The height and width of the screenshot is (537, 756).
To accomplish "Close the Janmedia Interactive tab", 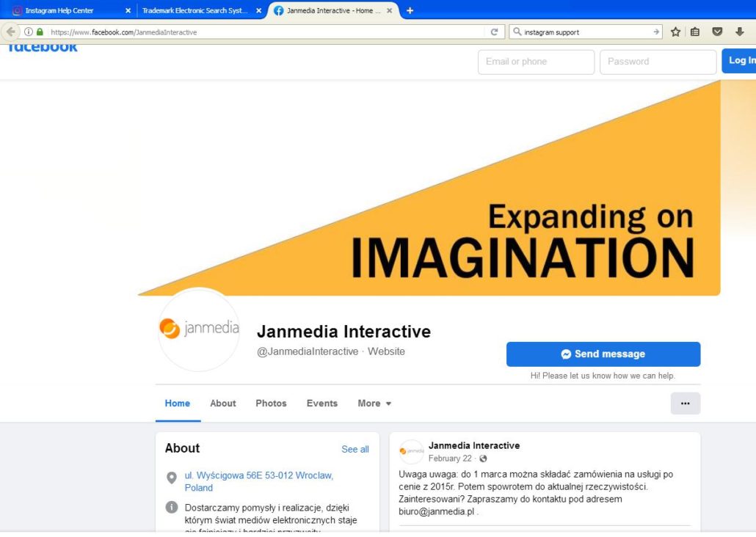I will [x=390, y=10].
